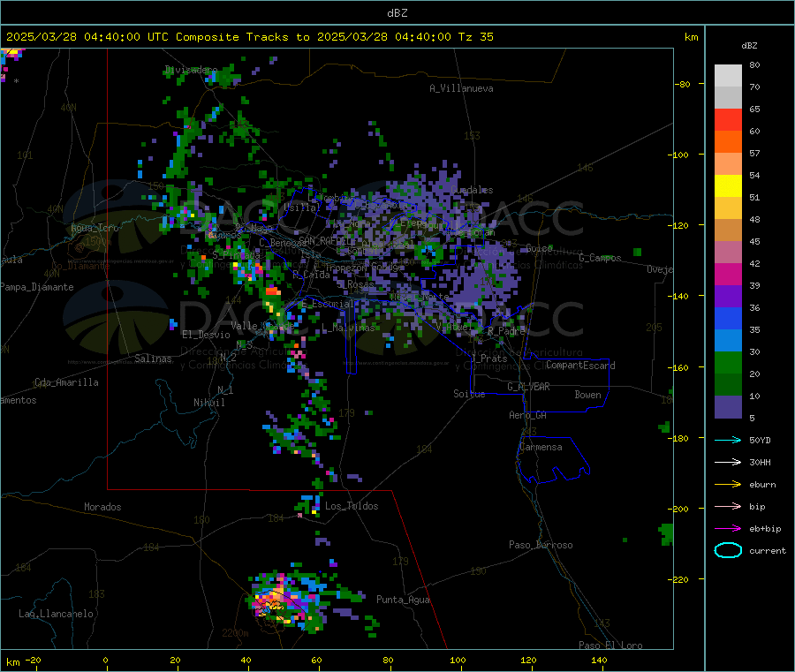The height and width of the screenshot is (672, 795).
Task: Click the 'dBZ' heading above color scale
Action: [749, 46]
